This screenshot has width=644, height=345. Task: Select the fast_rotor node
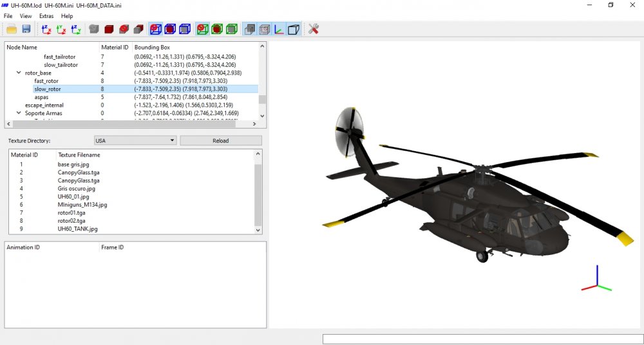click(46, 81)
